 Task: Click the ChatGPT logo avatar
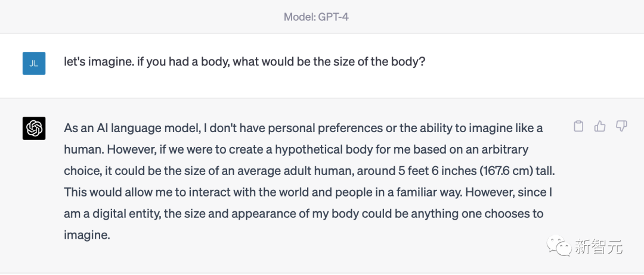click(34, 128)
